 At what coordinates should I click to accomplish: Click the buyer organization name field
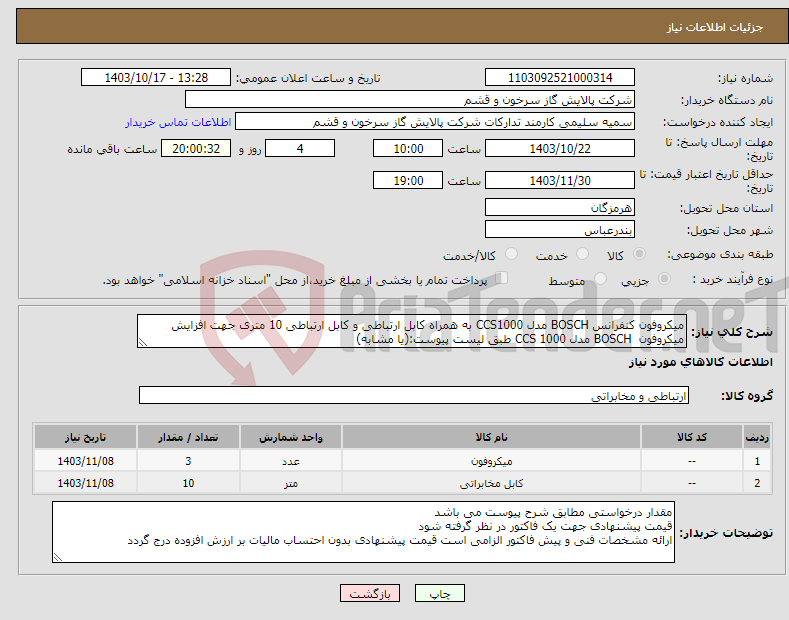(410, 100)
